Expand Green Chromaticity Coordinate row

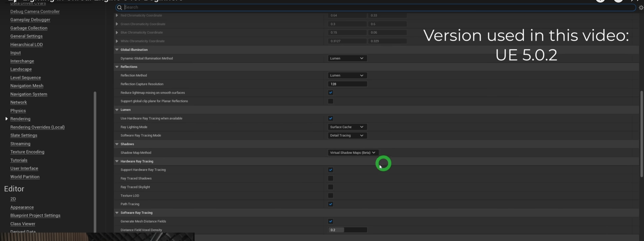[x=117, y=24]
